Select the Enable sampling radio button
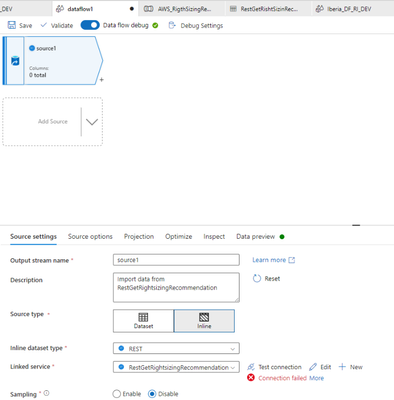The width and height of the screenshot is (394, 400). coord(116,394)
